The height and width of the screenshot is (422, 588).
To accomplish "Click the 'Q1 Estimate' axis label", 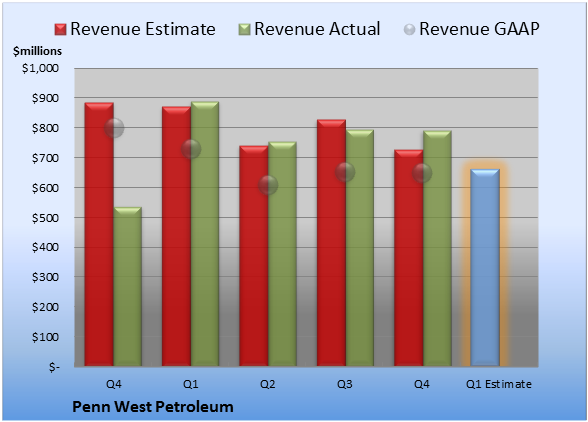I will pyautogui.click(x=499, y=384).
